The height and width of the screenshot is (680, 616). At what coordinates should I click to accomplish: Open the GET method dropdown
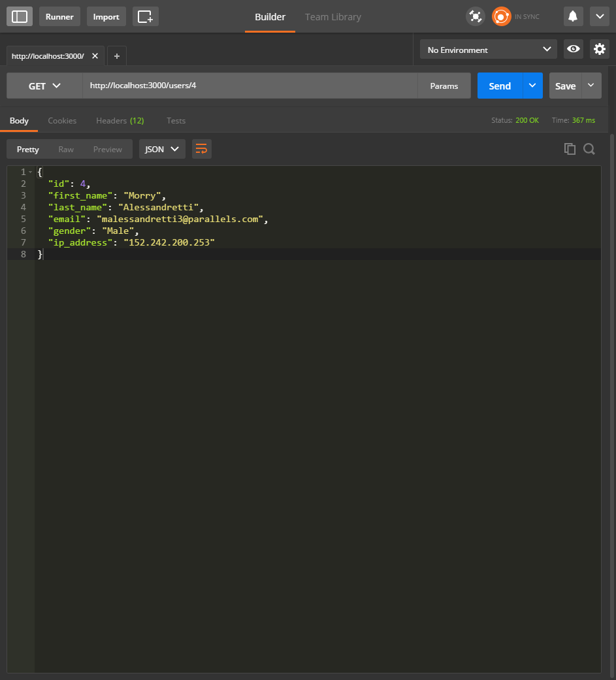(x=44, y=86)
